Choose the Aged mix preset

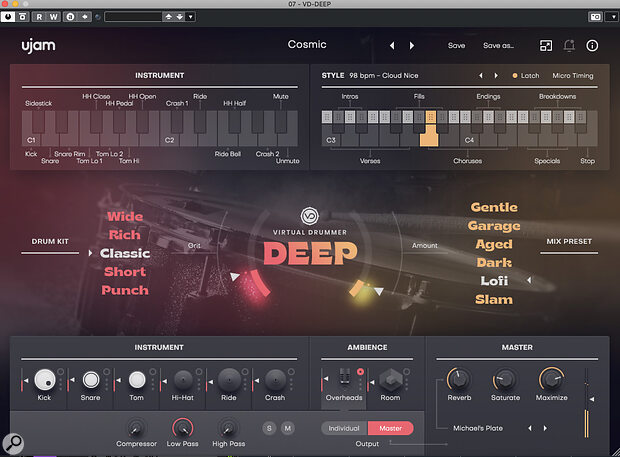point(494,244)
